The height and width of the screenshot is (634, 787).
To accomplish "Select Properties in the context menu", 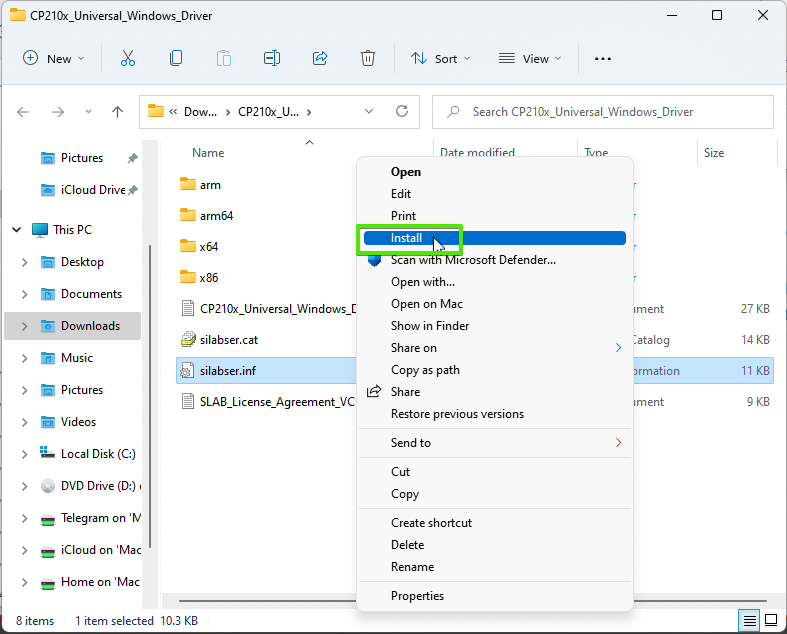I will pyautogui.click(x=417, y=596).
